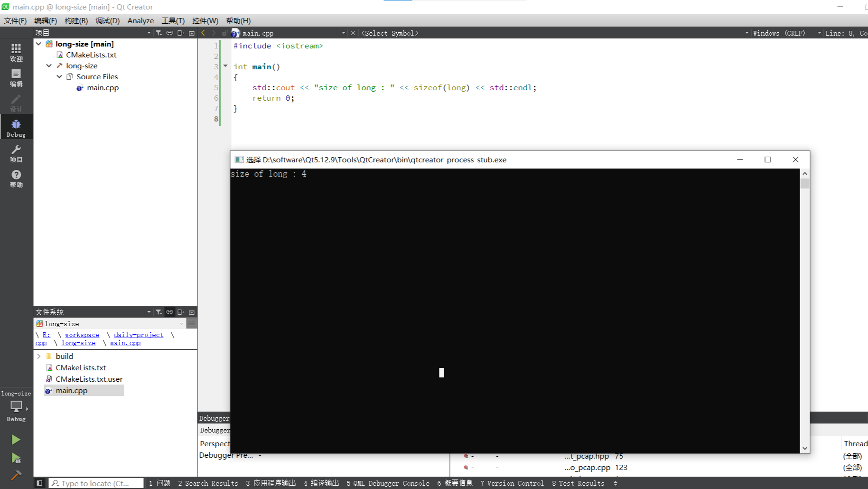The image size is (868, 489).
Task: Open the 控件(W) menu
Action: pyautogui.click(x=205, y=20)
